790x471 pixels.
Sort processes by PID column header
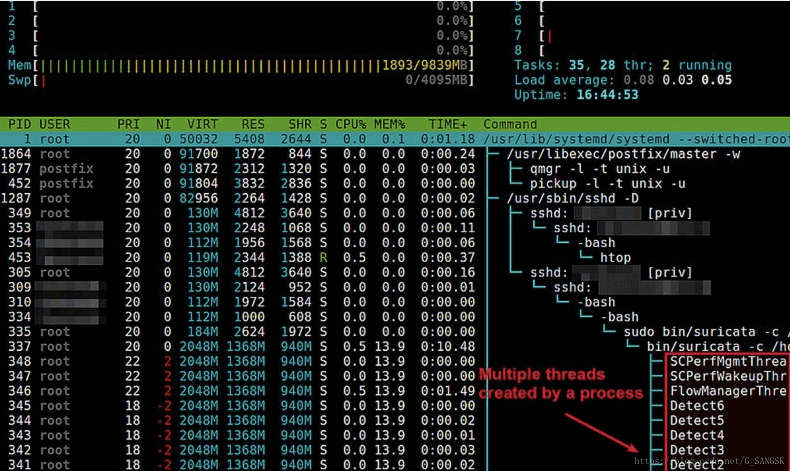point(19,124)
